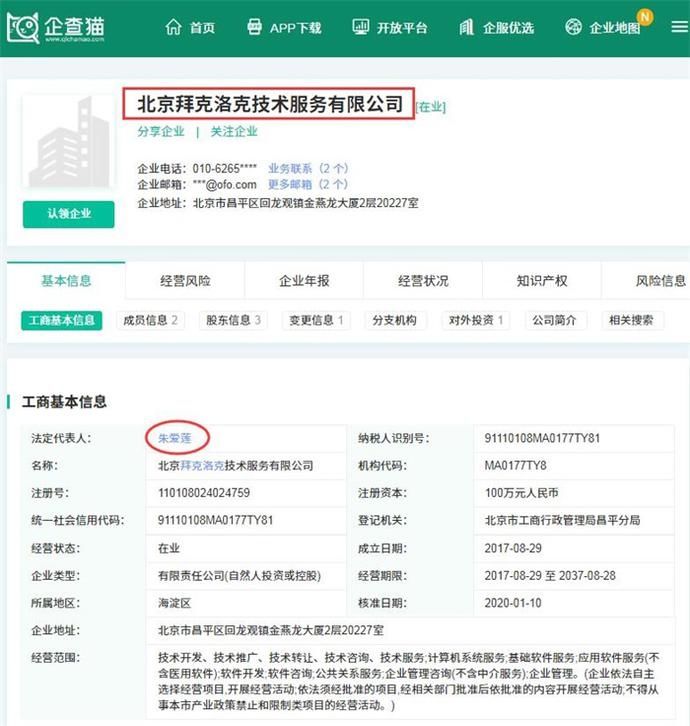Click the 关注企业 link
The width and height of the screenshot is (690, 726).
pyautogui.click(x=234, y=131)
